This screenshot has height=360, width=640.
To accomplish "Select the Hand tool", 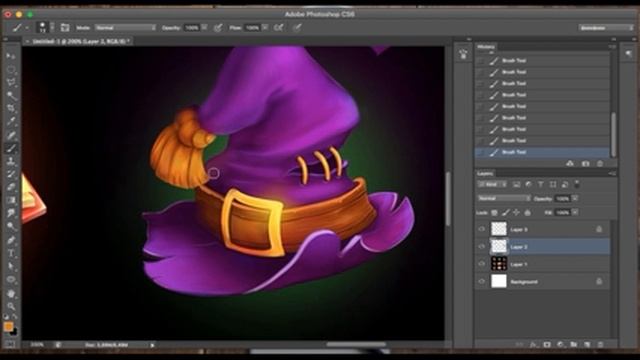I will pos(11,293).
